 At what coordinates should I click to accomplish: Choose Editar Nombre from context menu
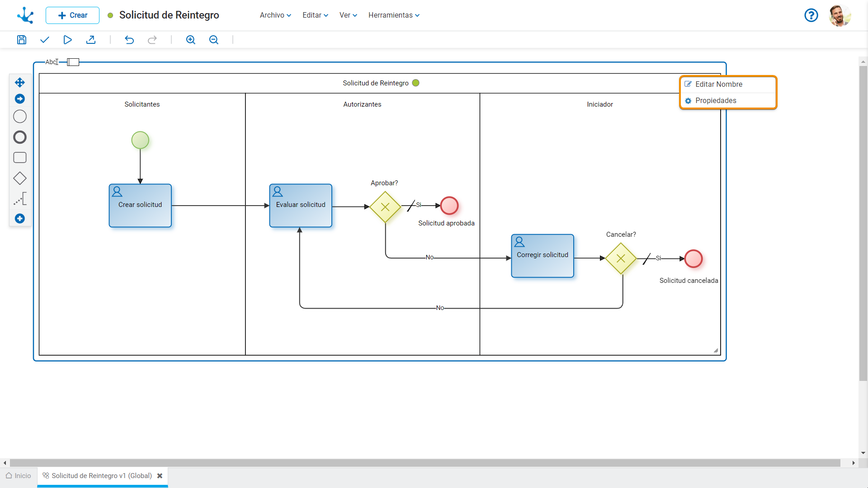(718, 84)
